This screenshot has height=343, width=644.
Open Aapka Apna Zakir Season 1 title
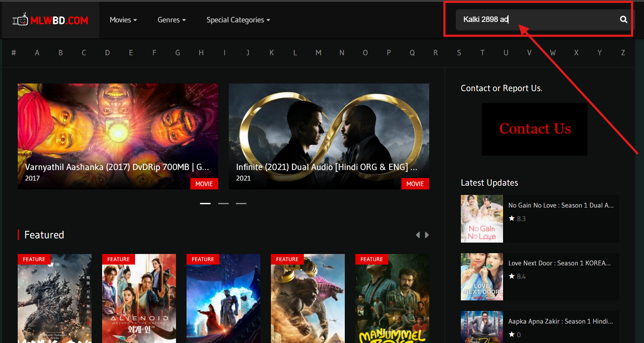[561, 321]
